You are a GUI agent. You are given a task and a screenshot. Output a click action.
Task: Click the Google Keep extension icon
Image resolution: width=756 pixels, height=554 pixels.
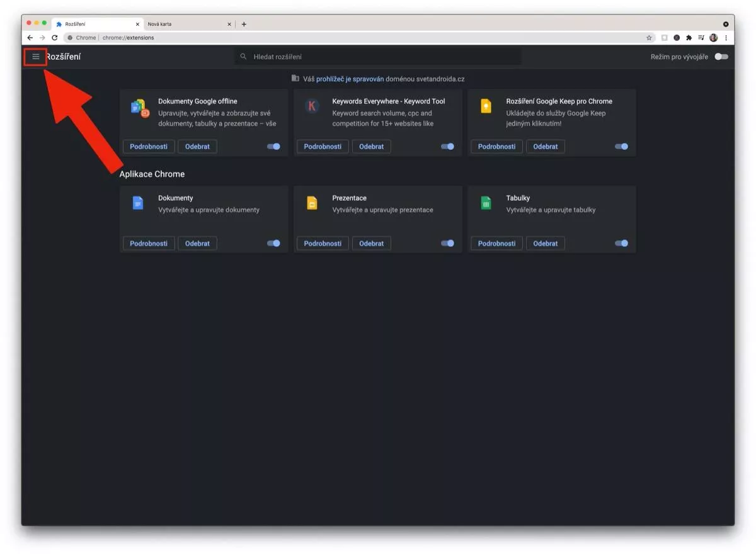[x=486, y=106]
